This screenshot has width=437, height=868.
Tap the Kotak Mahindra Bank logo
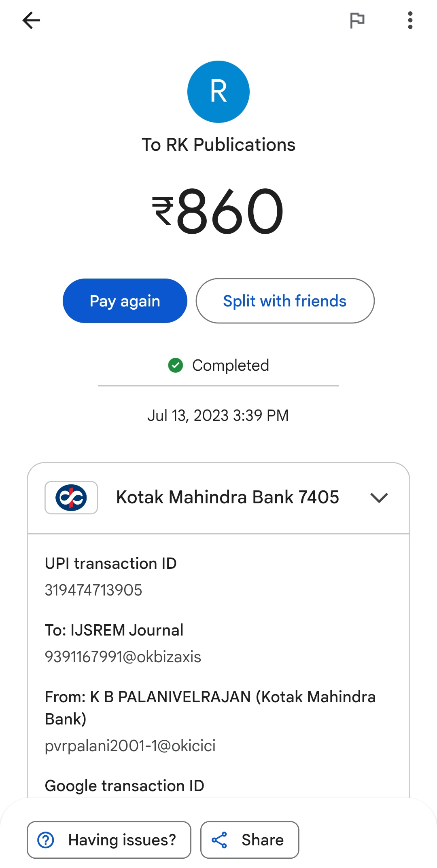[x=71, y=497]
